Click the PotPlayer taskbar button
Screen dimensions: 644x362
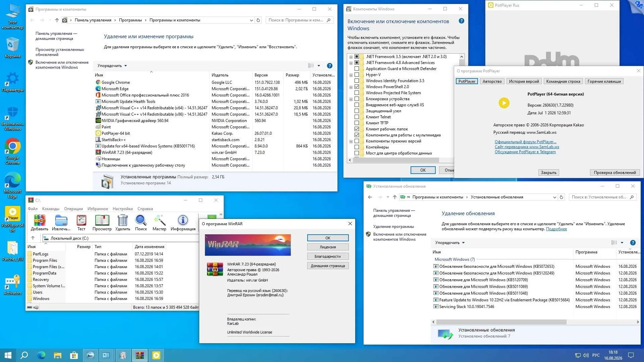[156, 355]
